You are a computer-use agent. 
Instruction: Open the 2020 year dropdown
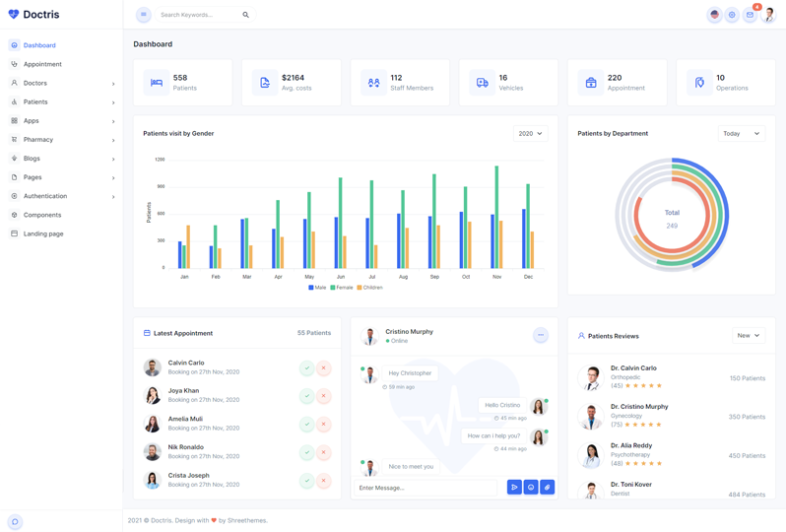tap(530, 133)
